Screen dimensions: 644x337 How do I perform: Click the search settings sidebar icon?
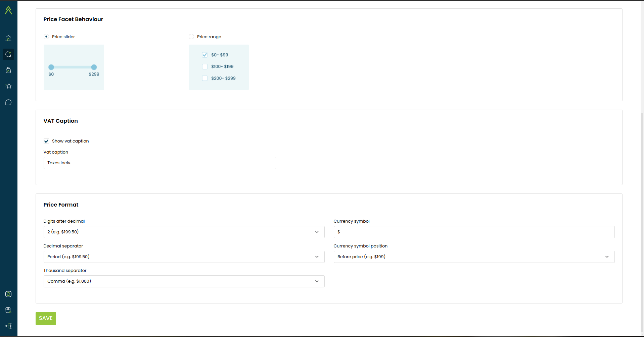click(x=8, y=54)
